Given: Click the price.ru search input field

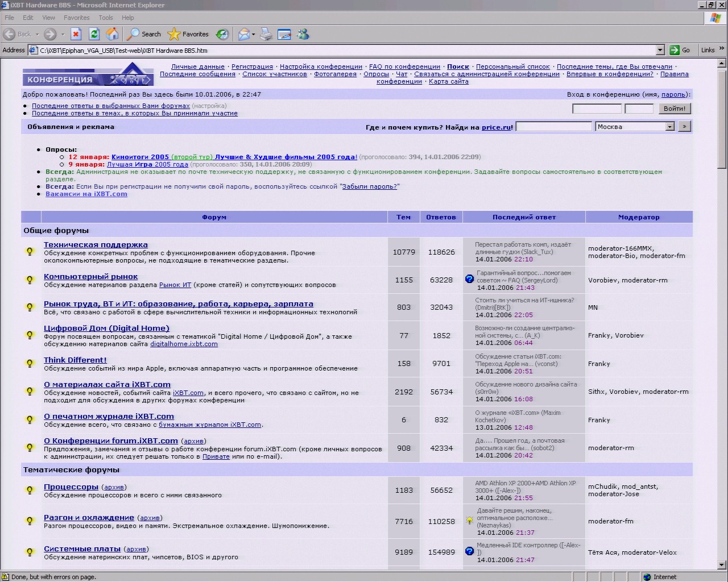Looking at the screenshot, I should tap(553, 127).
